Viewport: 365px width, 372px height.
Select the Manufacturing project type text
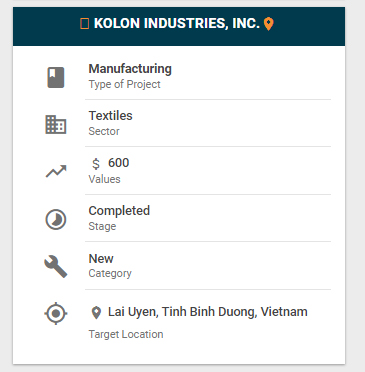[x=130, y=69]
